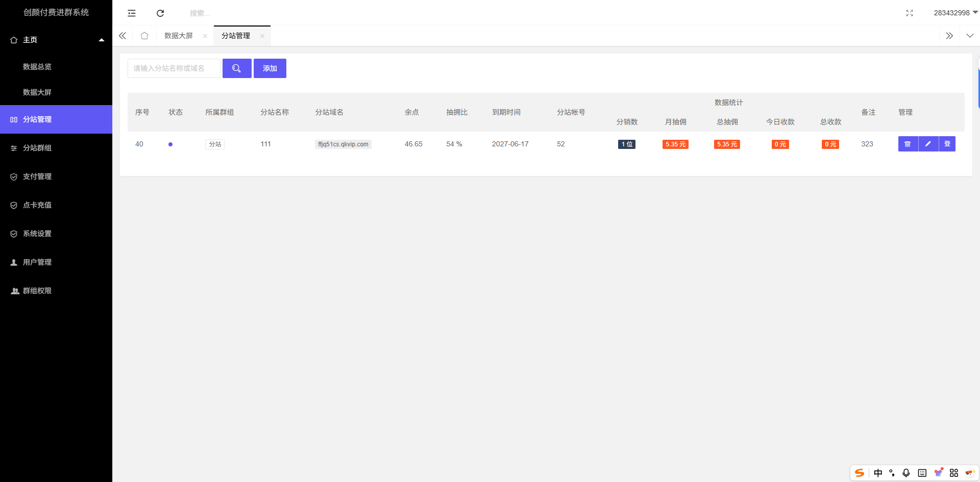Screen dimensions: 980x482
Task: Click the home tab icon
Action: click(144, 36)
